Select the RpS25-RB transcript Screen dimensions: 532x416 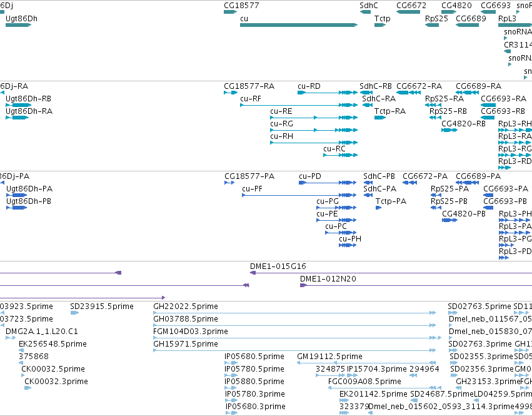pyautogui.click(x=435, y=118)
